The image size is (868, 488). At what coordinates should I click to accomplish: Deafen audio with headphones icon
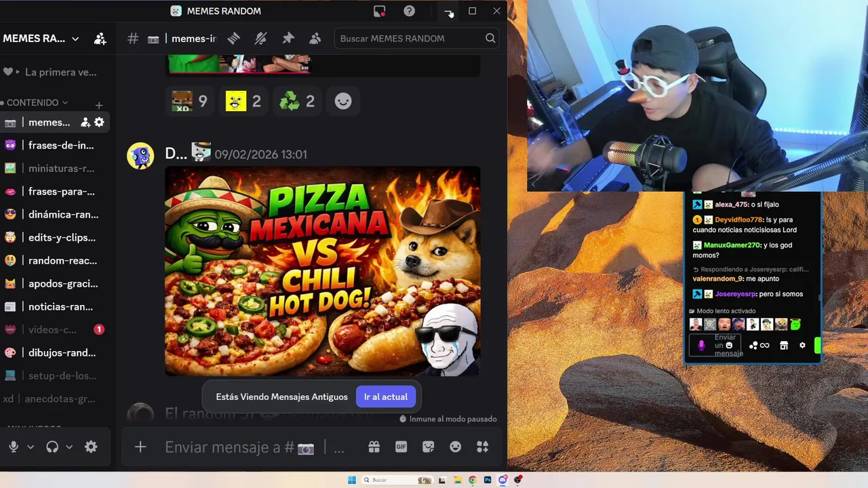click(52, 447)
